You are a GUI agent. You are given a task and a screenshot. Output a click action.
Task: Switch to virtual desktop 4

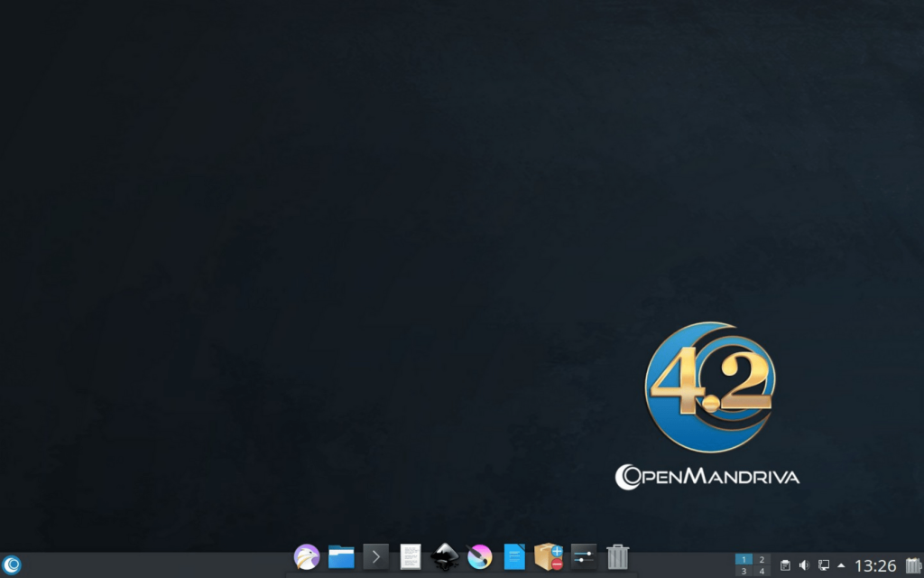point(762,571)
